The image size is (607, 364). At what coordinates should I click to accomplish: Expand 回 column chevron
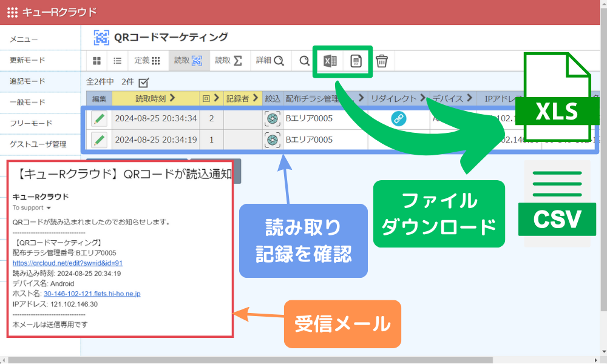click(x=217, y=98)
